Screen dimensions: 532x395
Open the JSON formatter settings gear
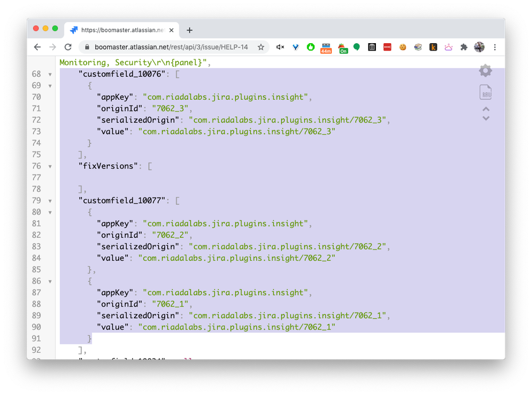click(485, 70)
